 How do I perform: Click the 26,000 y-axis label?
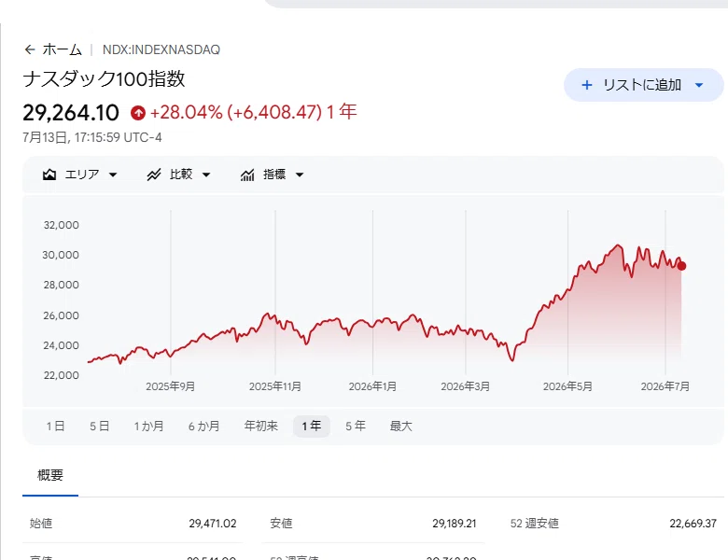click(62, 315)
